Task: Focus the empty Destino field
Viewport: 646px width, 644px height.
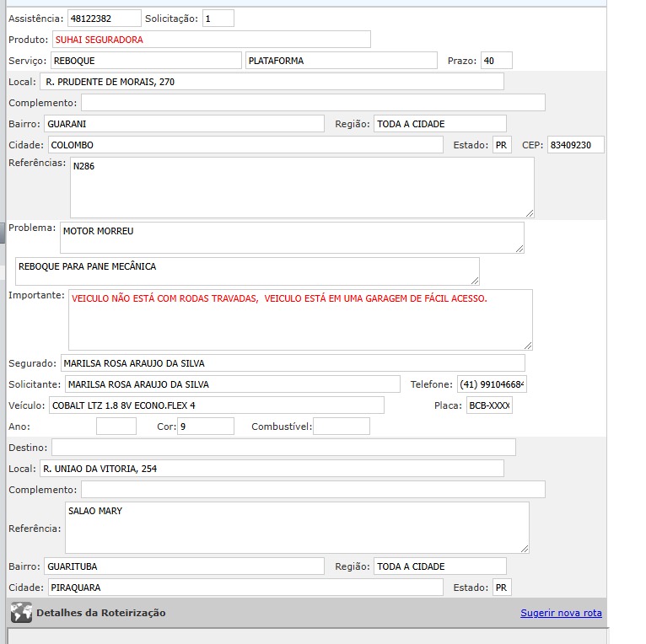Action: (x=283, y=447)
